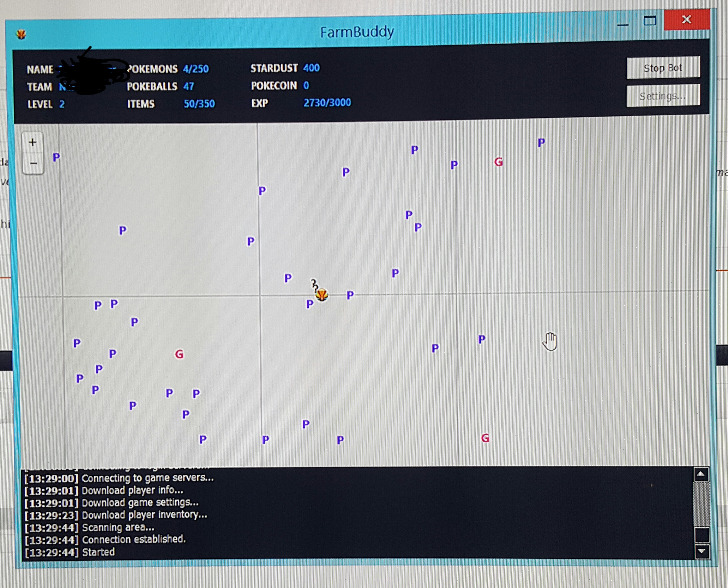Open the Settings... dialog button
The image size is (728, 588).
[663, 96]
